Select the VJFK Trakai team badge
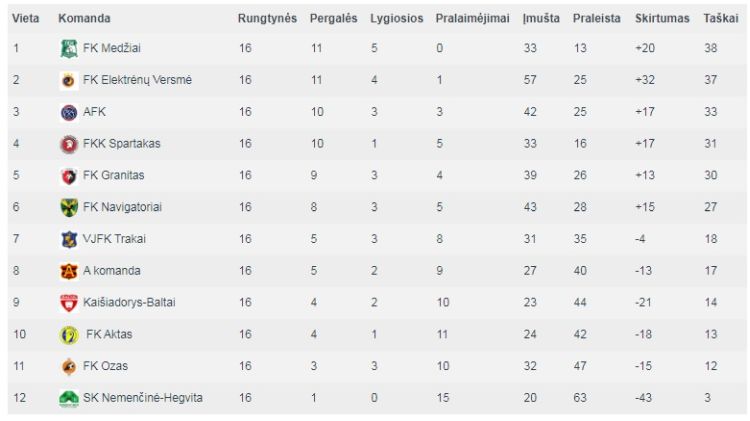 (x=69, y=239)
